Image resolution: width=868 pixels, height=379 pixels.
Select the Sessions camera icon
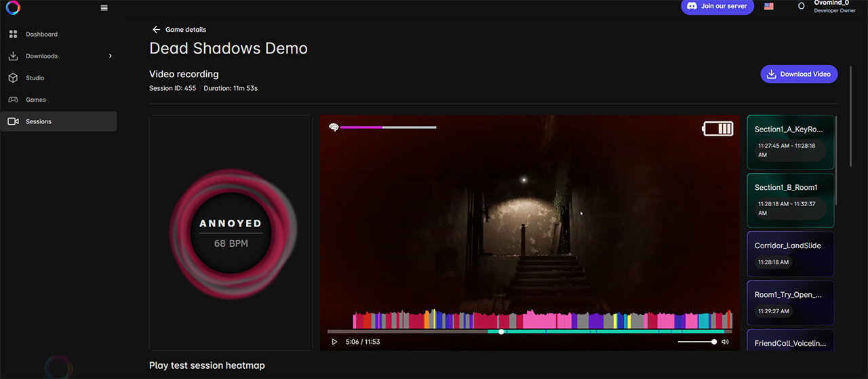coord(13,121)
